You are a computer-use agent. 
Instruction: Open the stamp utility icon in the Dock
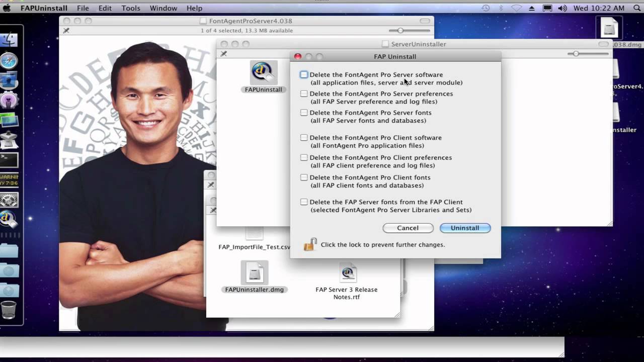9,141
